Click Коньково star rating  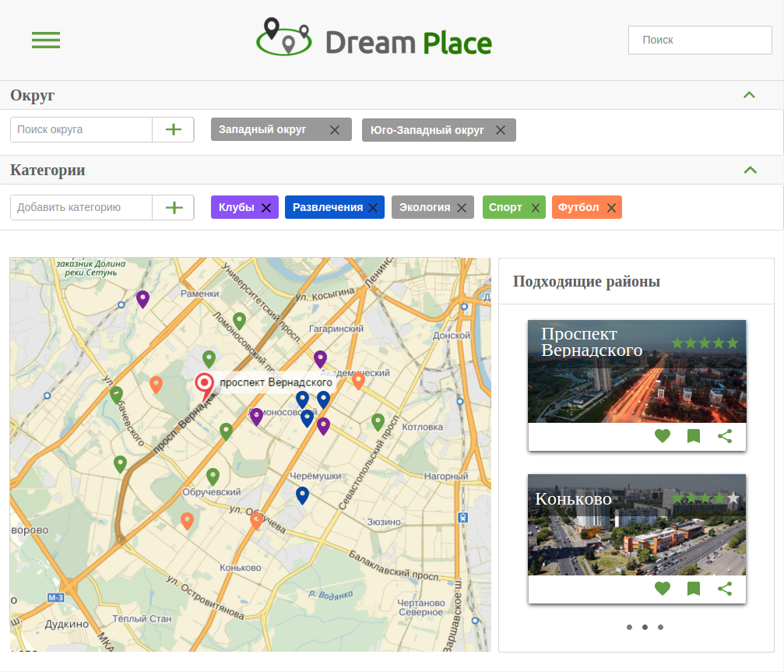[x=705, y=498]
